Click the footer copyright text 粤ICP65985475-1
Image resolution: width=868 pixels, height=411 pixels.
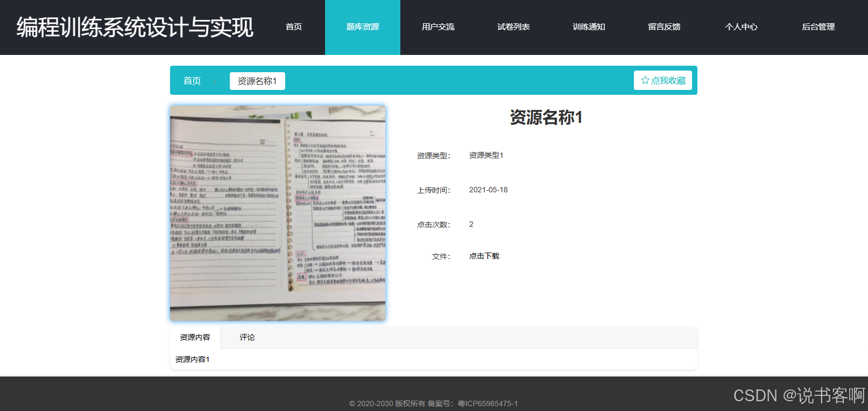488,403
